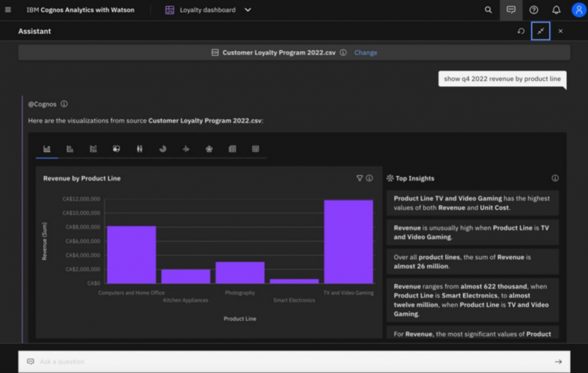
Task: Open the hamburger navigation menu
Action: click(x=8, y=10)
